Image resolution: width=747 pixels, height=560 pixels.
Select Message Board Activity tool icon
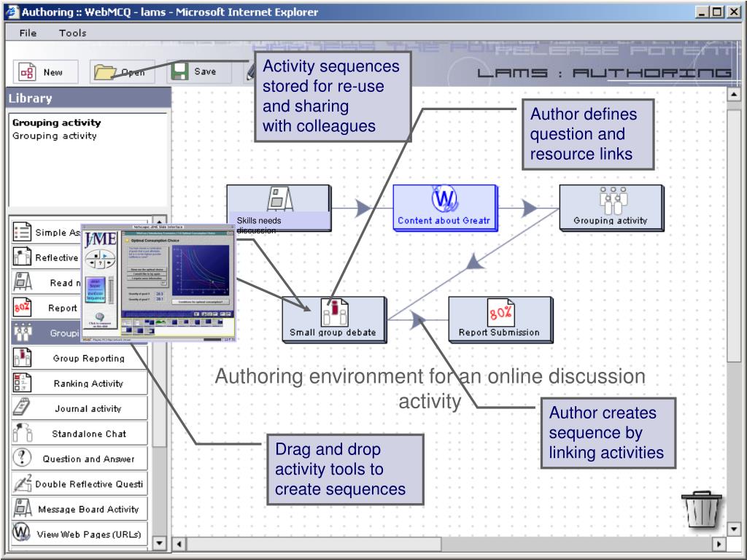[22, 508]
